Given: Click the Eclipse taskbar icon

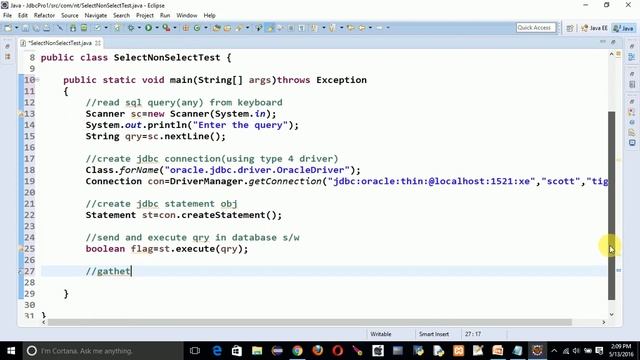Looking at the screenshot, I should [538, 351].
